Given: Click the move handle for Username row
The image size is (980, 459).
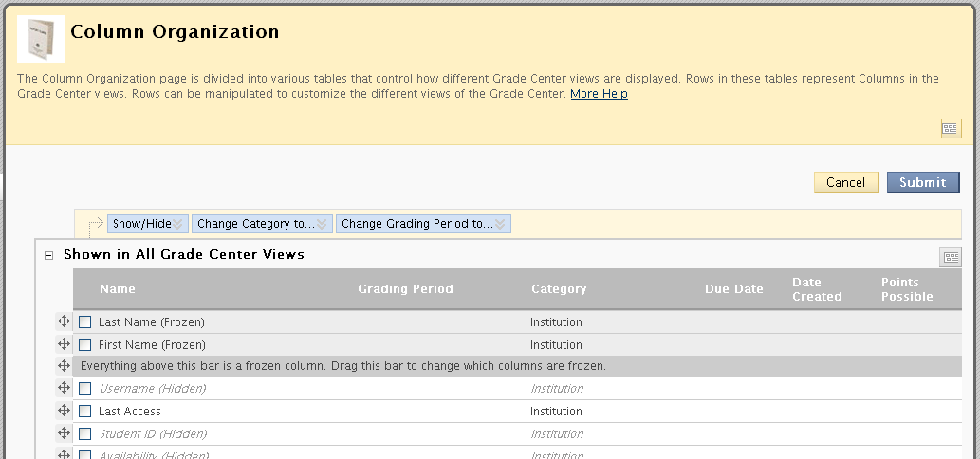Looking at the screenshot, I should [x=64, y=388].
